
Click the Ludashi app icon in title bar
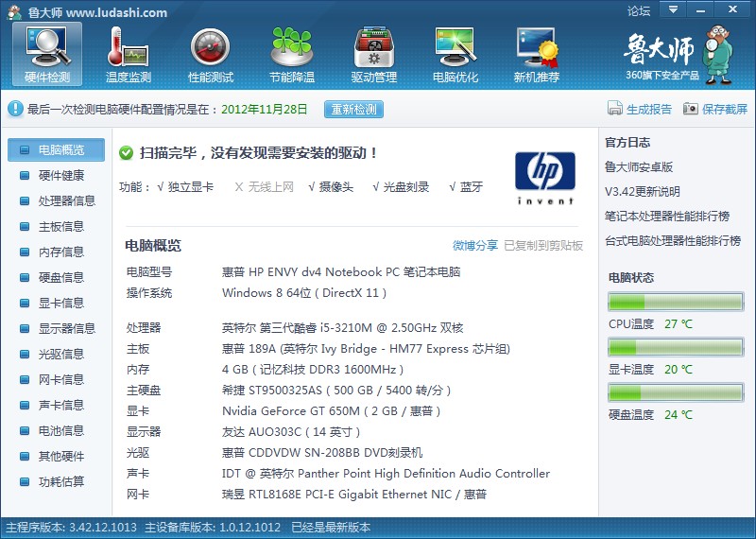14,11
